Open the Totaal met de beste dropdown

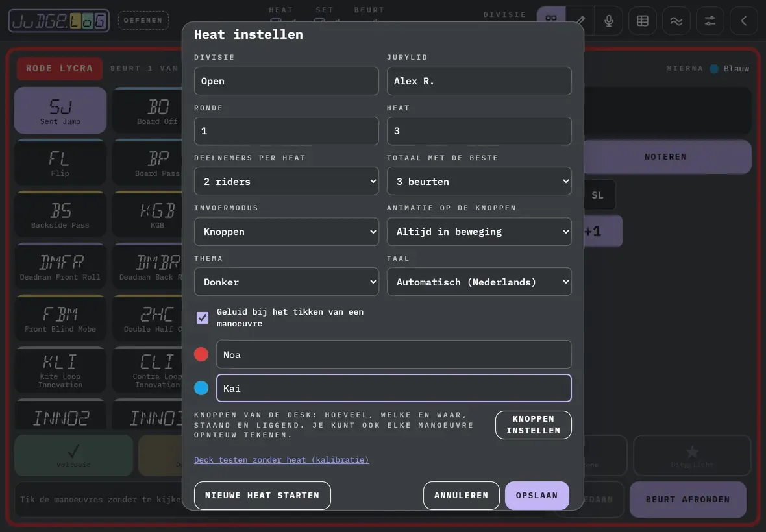coord(479,181)
